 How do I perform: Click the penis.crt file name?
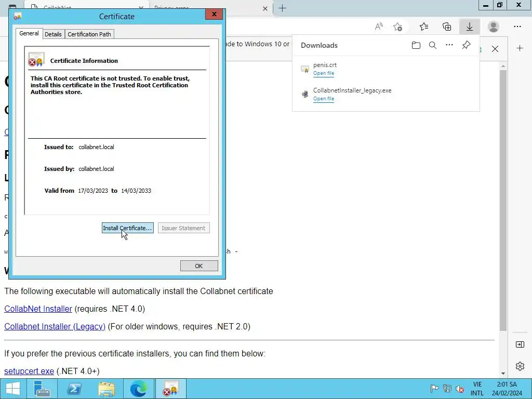pyautogui.click(x=325, y=65)
